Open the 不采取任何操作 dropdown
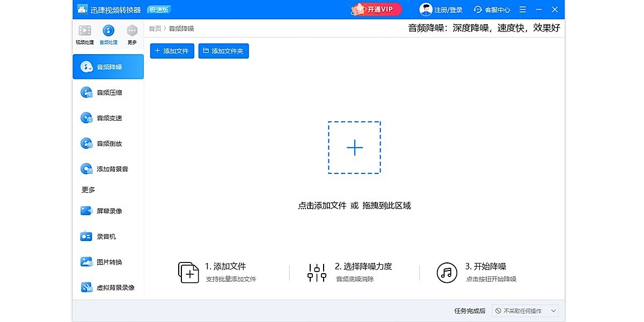The width and height of the screenshot is (644, 322). tap(524, 311)
